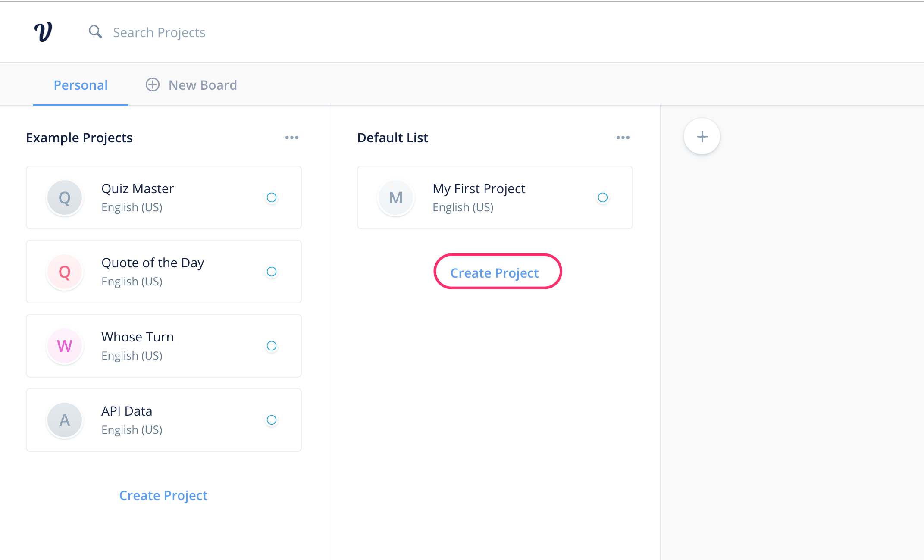Select the My First Project circle indicator
The image size is (924, 560).
pos(602,197)
